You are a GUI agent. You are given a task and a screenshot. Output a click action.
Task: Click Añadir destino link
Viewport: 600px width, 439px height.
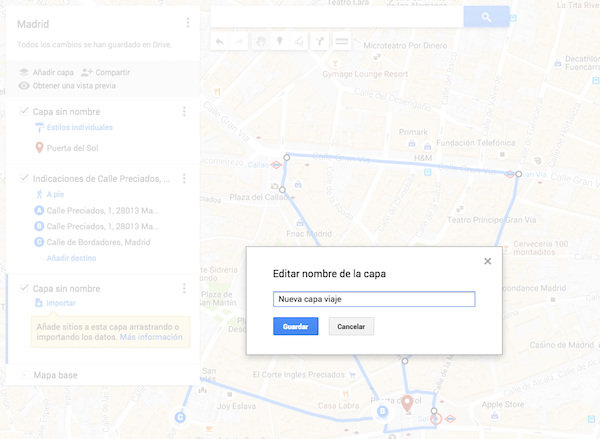71,258
